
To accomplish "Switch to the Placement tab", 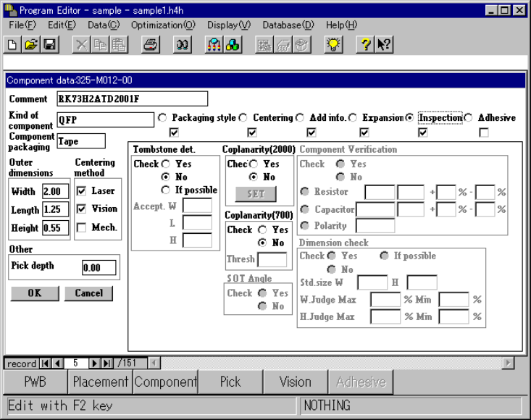I will (100, 382).
